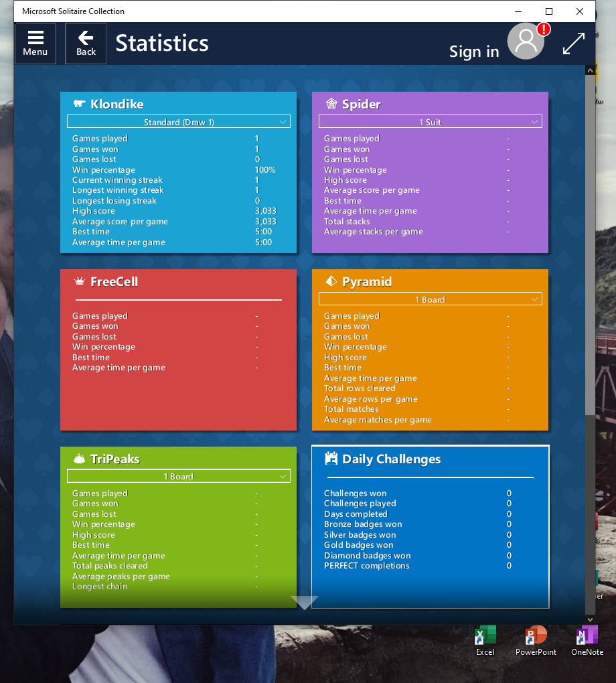Select the Klondike heading
The image size is (616, 683).
point(117,104)
